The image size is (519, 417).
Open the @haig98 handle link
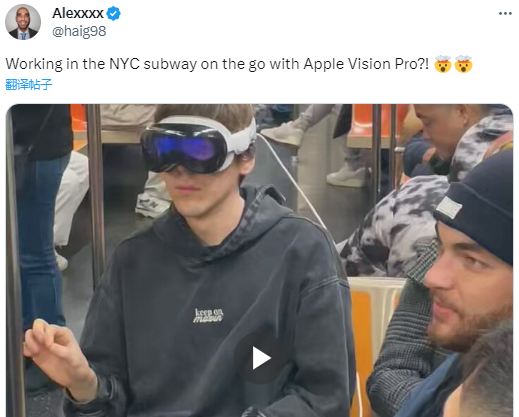coord(79,31)
